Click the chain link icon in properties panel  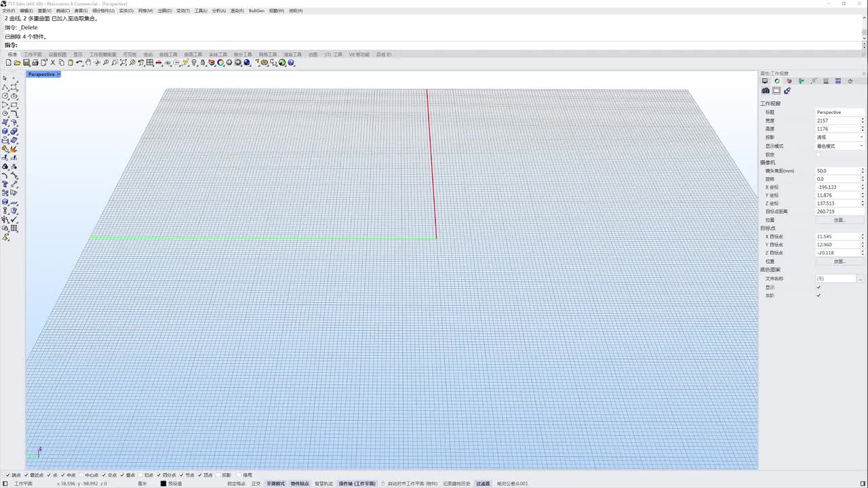click(x=787, y=91)
